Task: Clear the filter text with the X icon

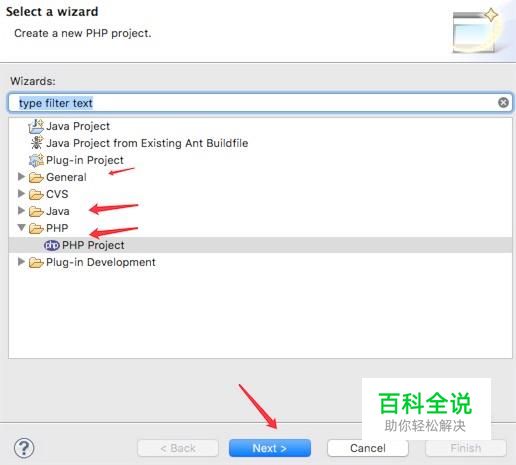Action: [x=503, y=102]
